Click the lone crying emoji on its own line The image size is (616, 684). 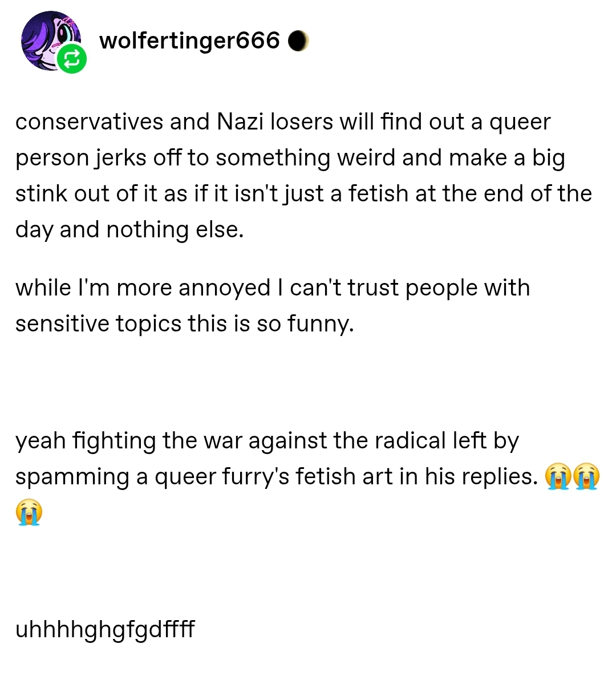(x=29, y=512)
